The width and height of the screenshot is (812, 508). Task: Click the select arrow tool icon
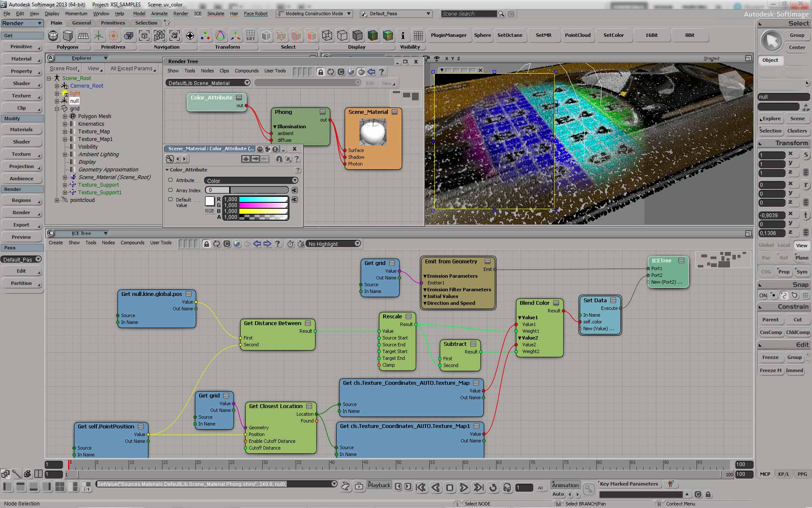[x=771, y=41]
